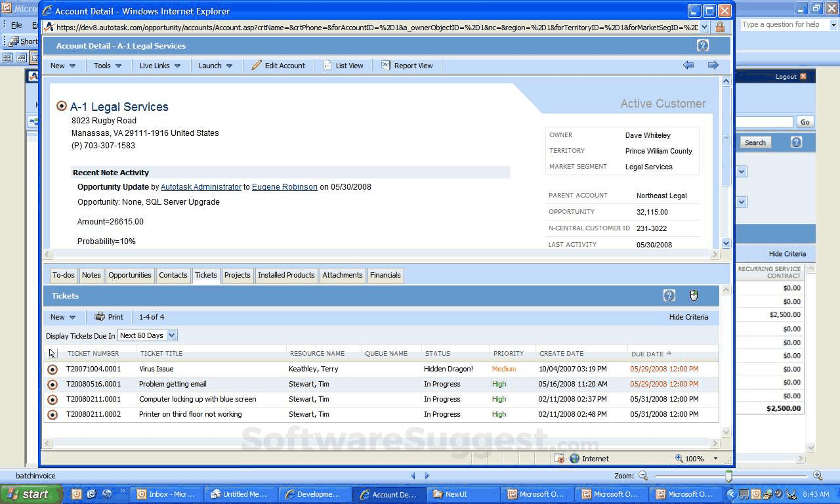Click the record bullet for Printer not working ticket

point(52,414)
